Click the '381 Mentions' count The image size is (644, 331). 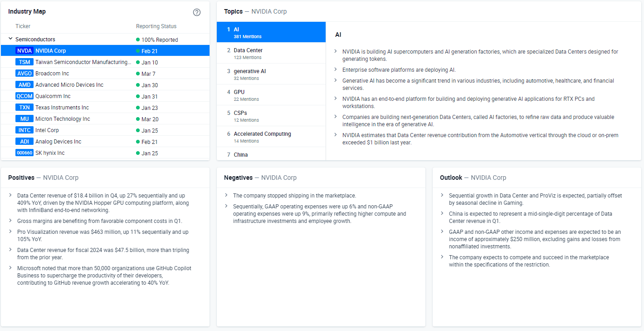pyautogui.click(x=248, y=37)
